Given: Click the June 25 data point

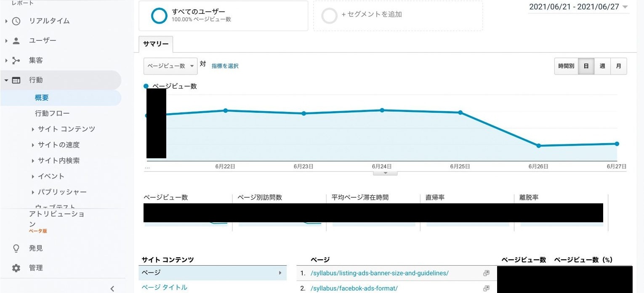Looking at the screenshot, I should tap(460, 112).
